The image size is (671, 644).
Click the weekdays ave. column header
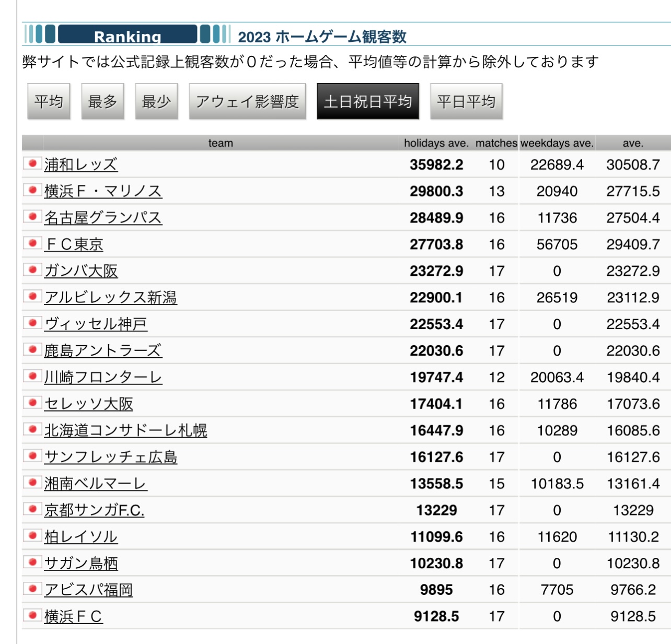pos(557,143)
